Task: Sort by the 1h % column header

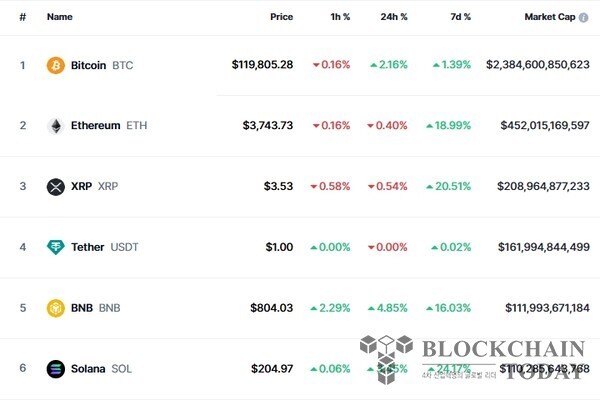Action: [x=340, y=17]
